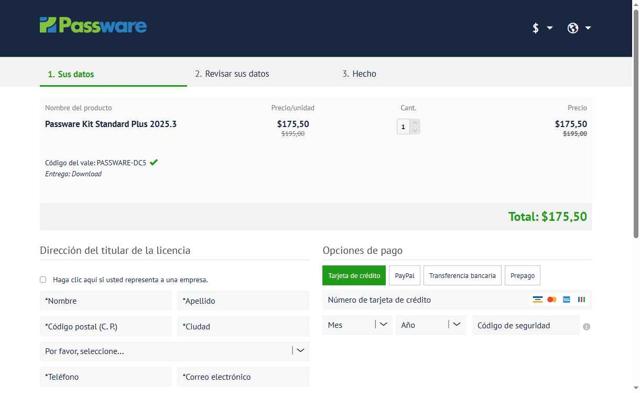Viewport: 640px width, 393px height.
Task: Select Tarjeta de crédito payment option
Action: pyautogui.click(x=354, y=275)
